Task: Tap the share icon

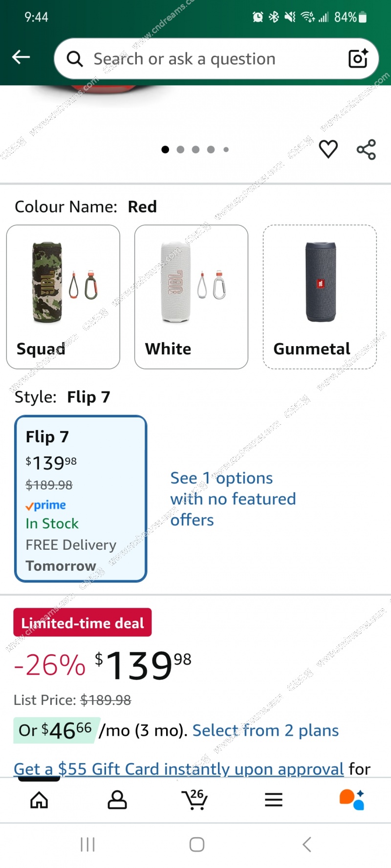Action: (x=366, y=149)
